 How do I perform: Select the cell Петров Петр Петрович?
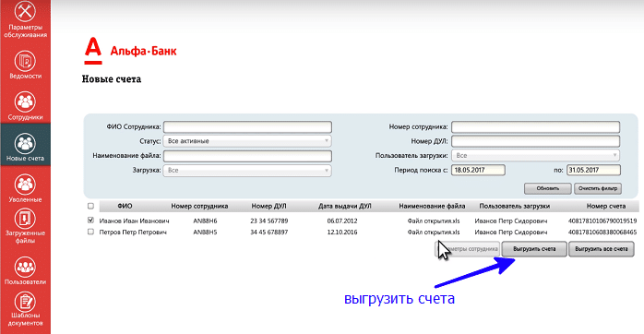point(133,233)
